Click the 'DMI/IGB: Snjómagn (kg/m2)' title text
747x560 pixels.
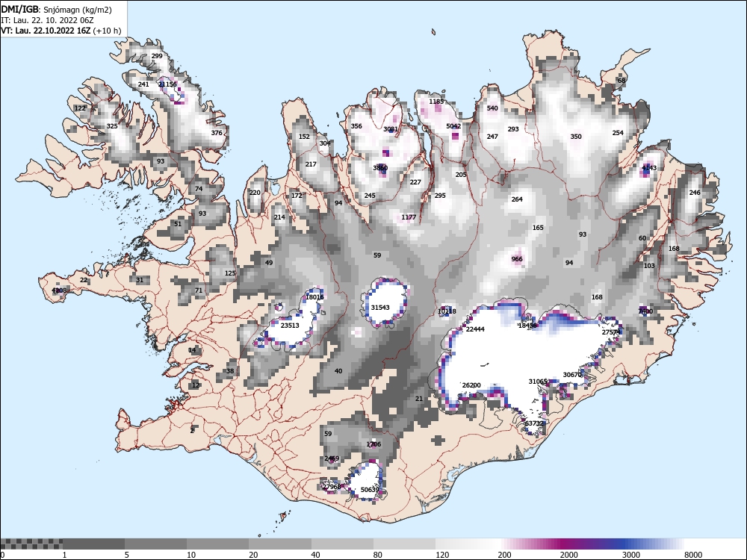pos(57,10)
